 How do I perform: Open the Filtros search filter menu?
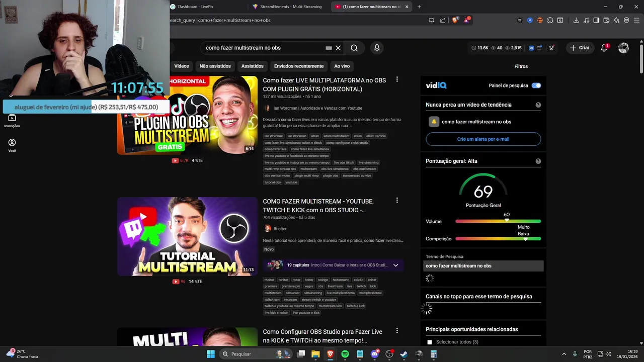pyautogui.click(x=521, y=66)
